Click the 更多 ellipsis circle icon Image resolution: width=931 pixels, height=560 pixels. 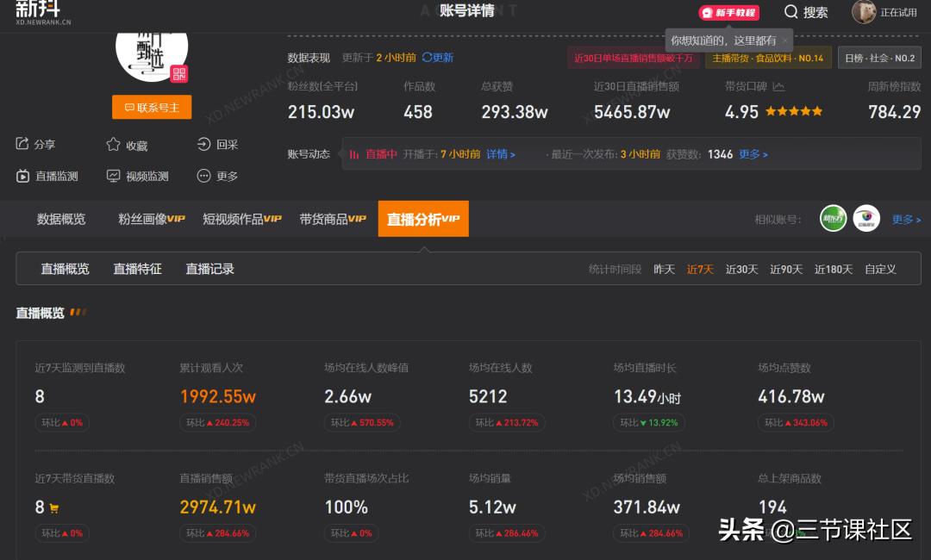[x=203, y=176]
